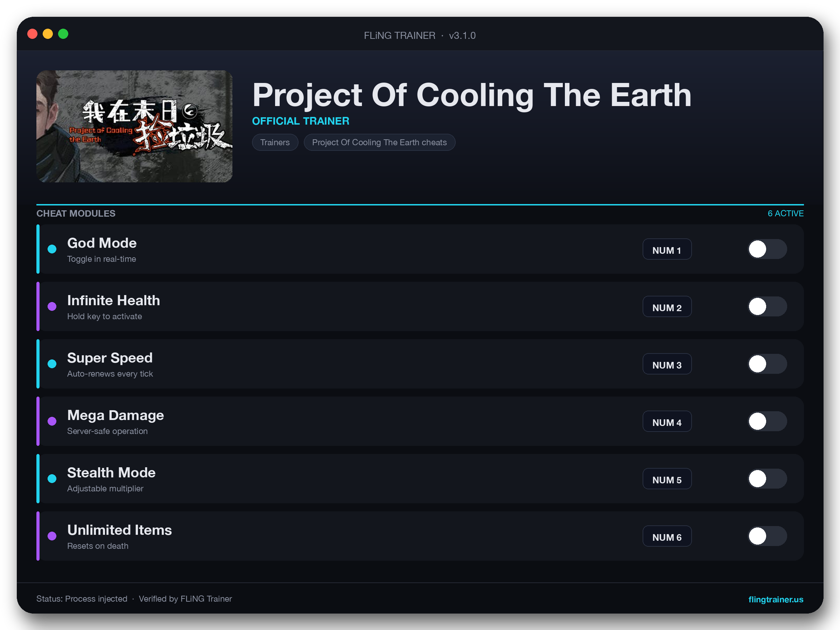Viewport: 840px width, 630px height.
Task: Switch on the Mega Damage toggle
Action: [767, 421]
